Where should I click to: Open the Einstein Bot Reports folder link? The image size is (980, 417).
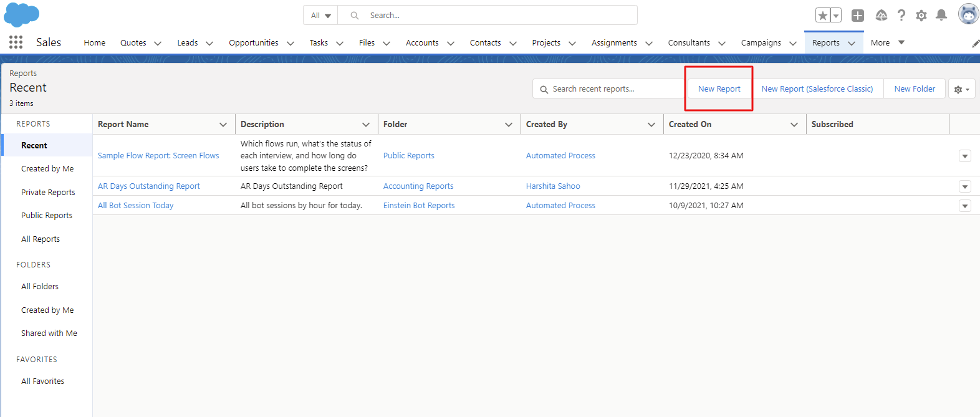419,206
